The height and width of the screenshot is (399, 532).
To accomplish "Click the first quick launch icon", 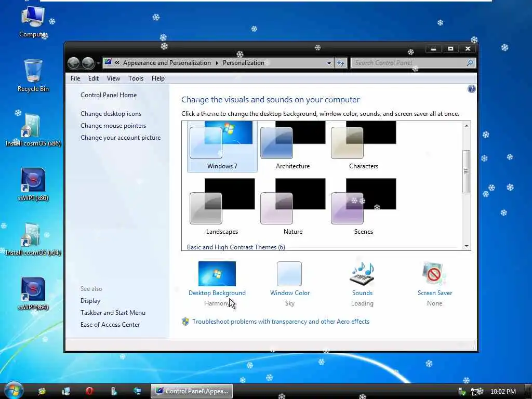I will pyautogui.click(x=42, y=391).
